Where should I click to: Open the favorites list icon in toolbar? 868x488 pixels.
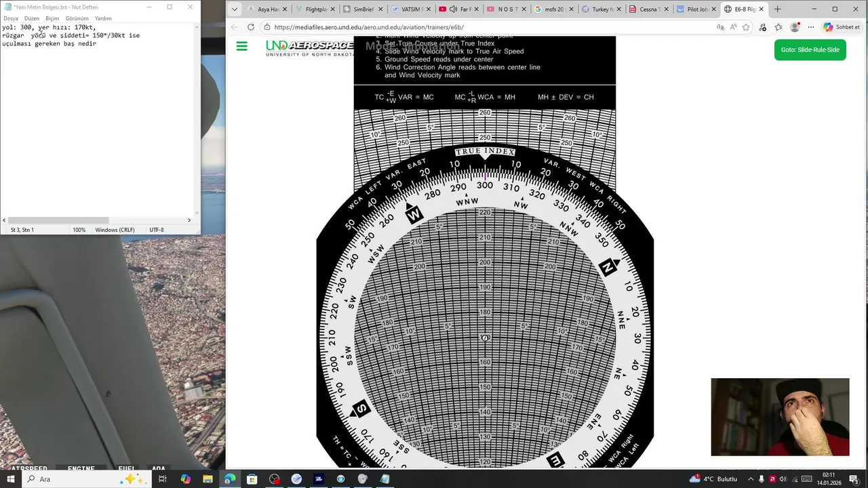(x=778, y=27)
